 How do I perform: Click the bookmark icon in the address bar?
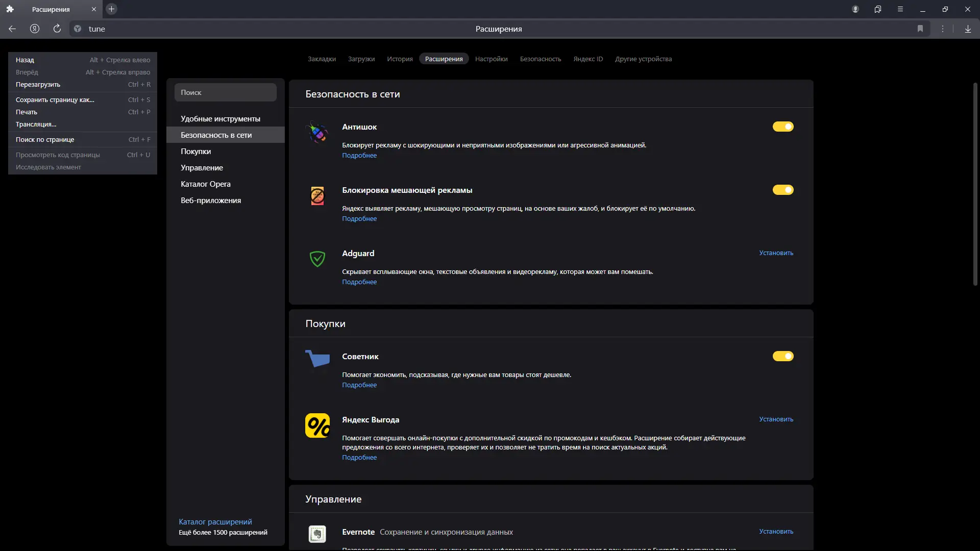[920, 29]
